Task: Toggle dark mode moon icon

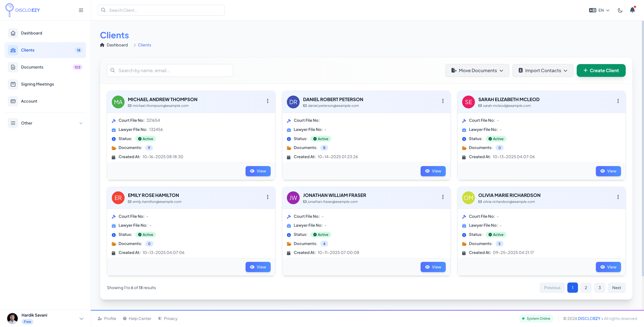Action: [620, 10]
